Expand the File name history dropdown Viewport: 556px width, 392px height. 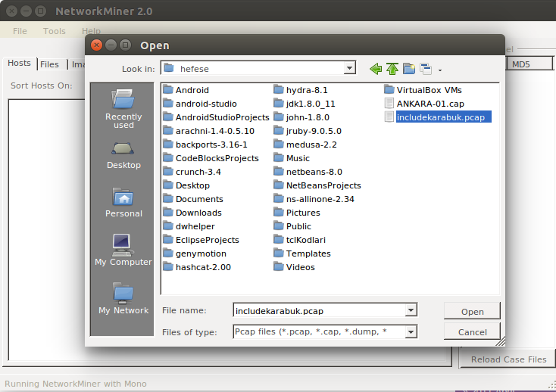[411, 310]
